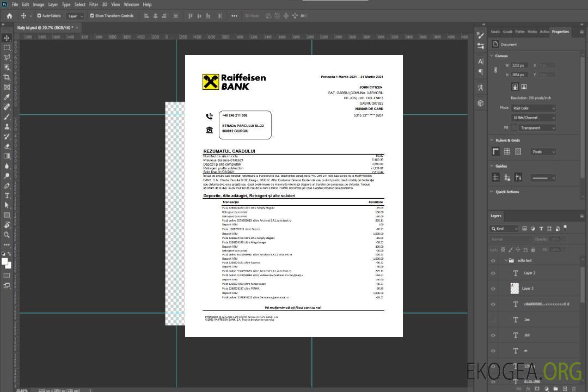
Task: Select the Brush tool
Action: [x=7, y=117]
